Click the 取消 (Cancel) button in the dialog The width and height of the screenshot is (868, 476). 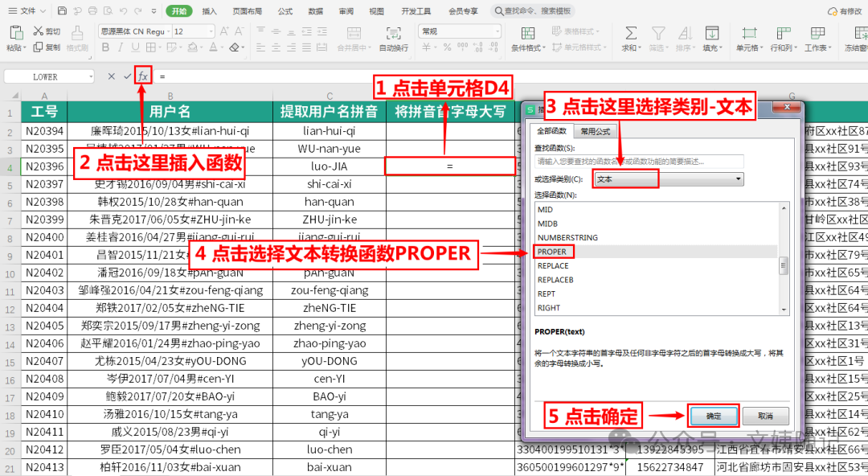pos(766,416)
